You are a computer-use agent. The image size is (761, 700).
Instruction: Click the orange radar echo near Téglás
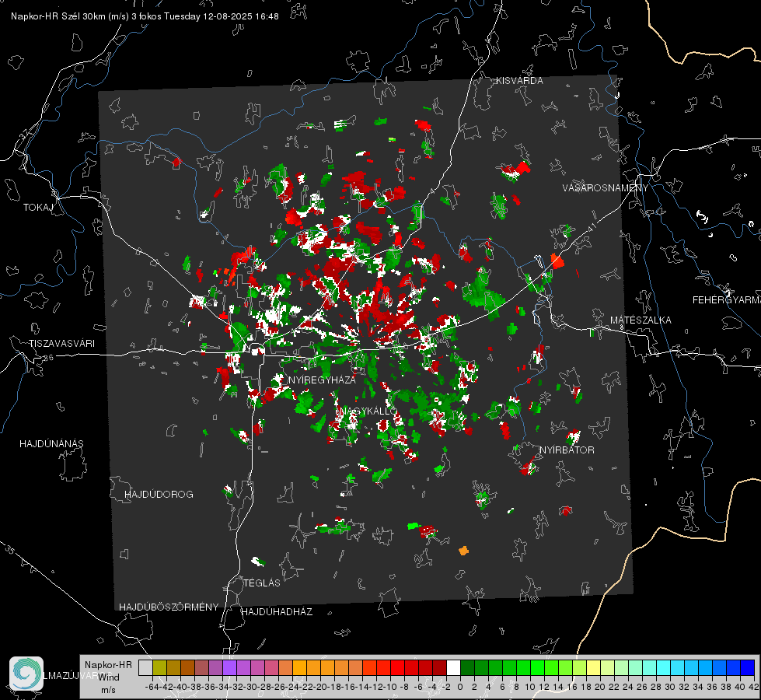pyautogui.click(x=463, y=551)
